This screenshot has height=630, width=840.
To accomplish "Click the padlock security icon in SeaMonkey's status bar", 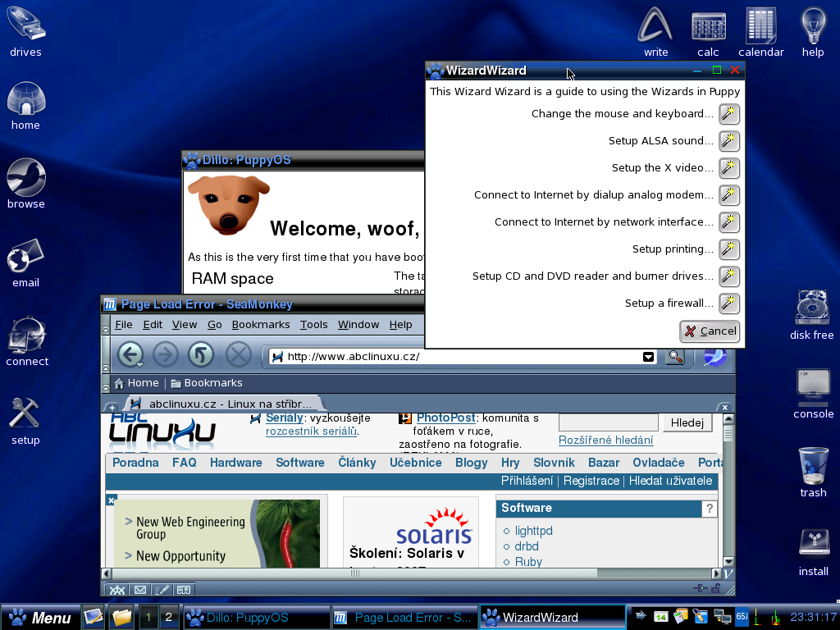I will (x=715, y=589).
